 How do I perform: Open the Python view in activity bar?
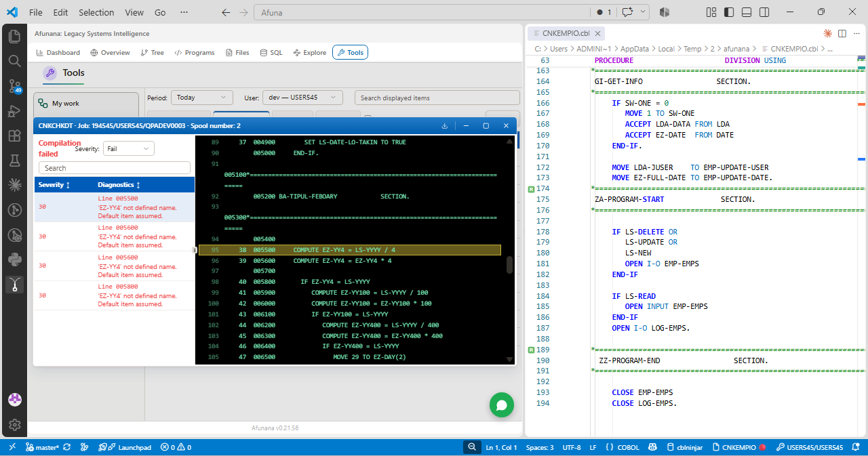coord(14,260)
